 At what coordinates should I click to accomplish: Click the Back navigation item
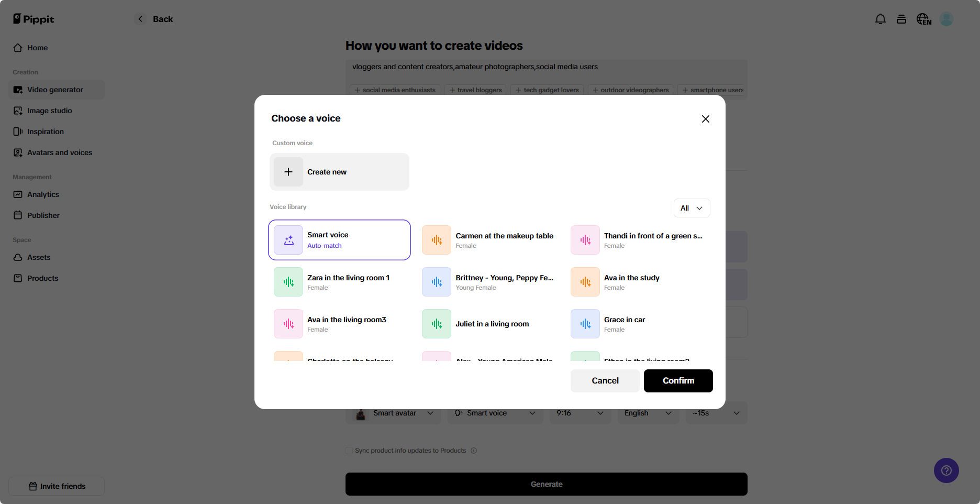(153, 19)
